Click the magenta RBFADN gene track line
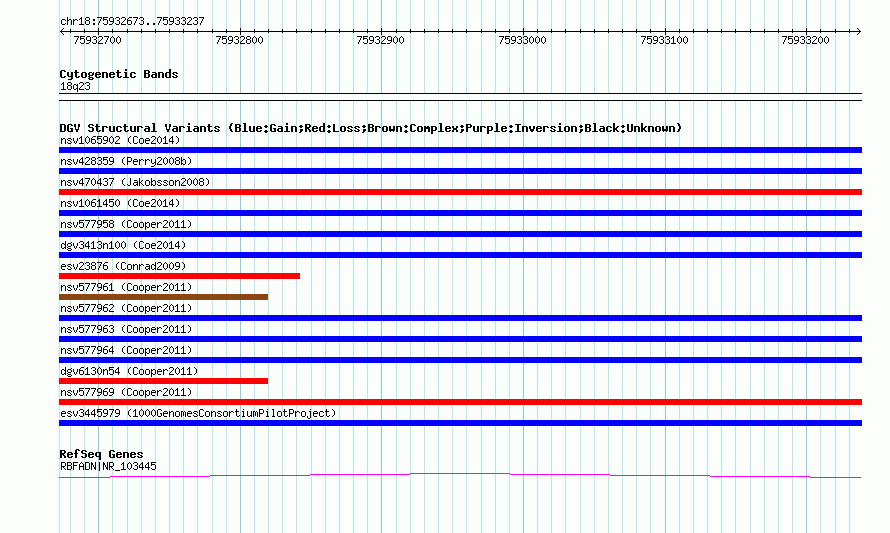Viewport: 890px width, 533px height. click(460, 476)
